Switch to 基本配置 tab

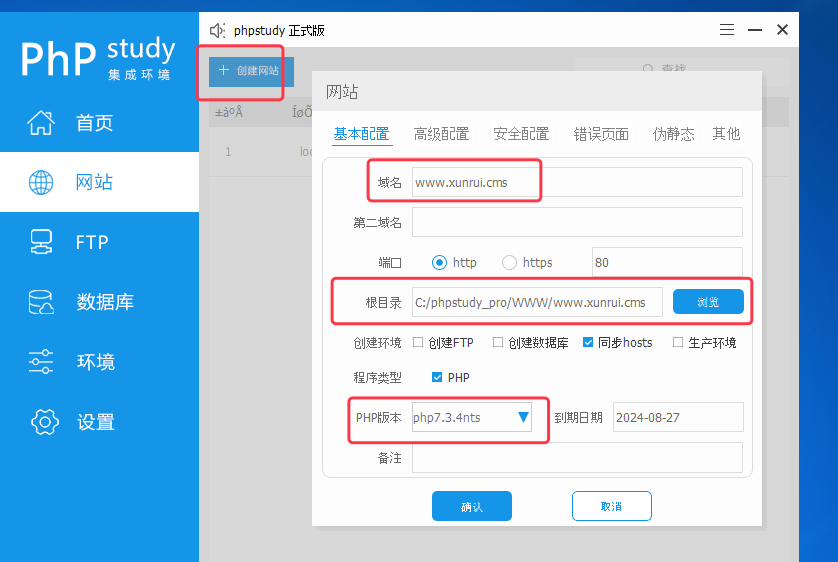pyautogui.click(x=361, y=134)
